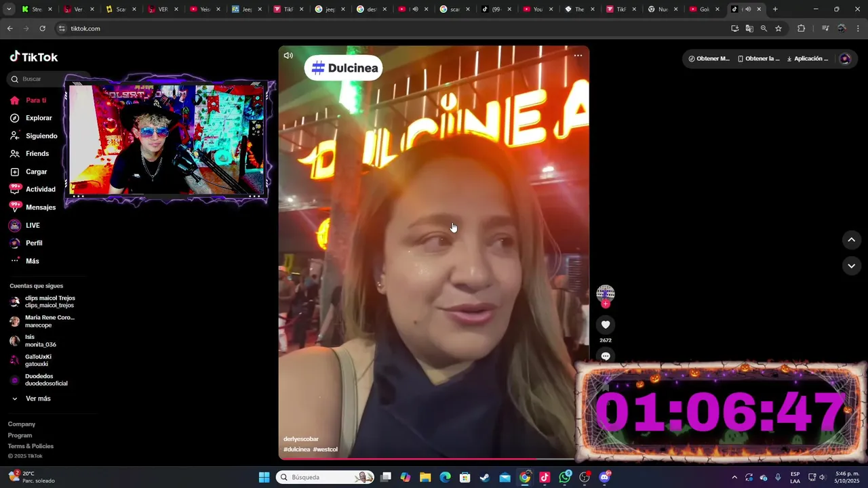Go to the previous video with up arrow
The width and height of the screenshot is (868, 488).
tap(851, 240)
